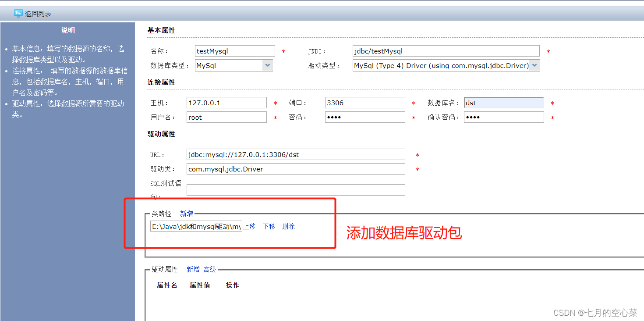644x321 pixels.
Task: Select the 端口 field containing 3306
Action: 365,102
